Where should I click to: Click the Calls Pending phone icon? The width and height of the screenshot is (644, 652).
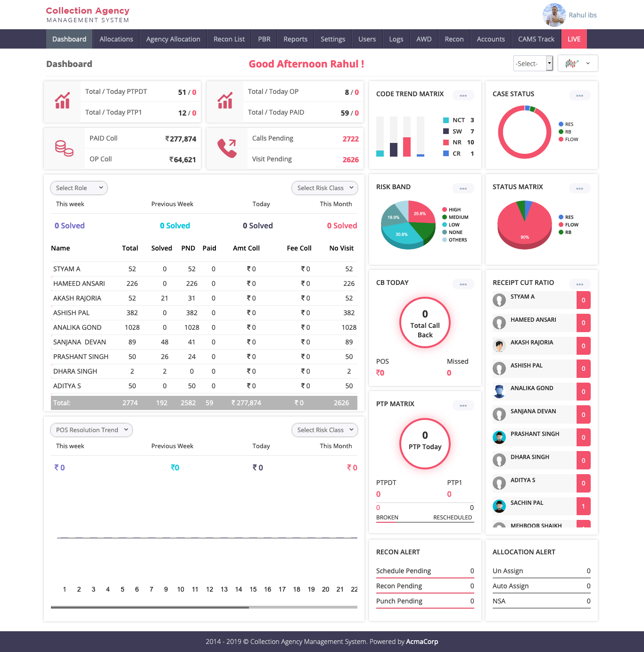(227, 148)
